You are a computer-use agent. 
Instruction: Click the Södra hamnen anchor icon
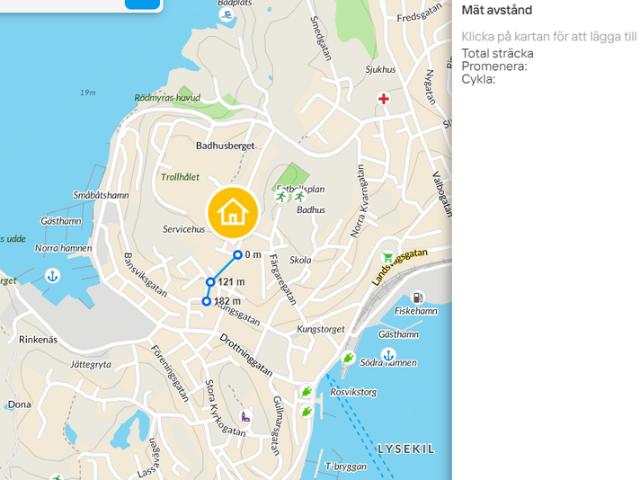388,354
